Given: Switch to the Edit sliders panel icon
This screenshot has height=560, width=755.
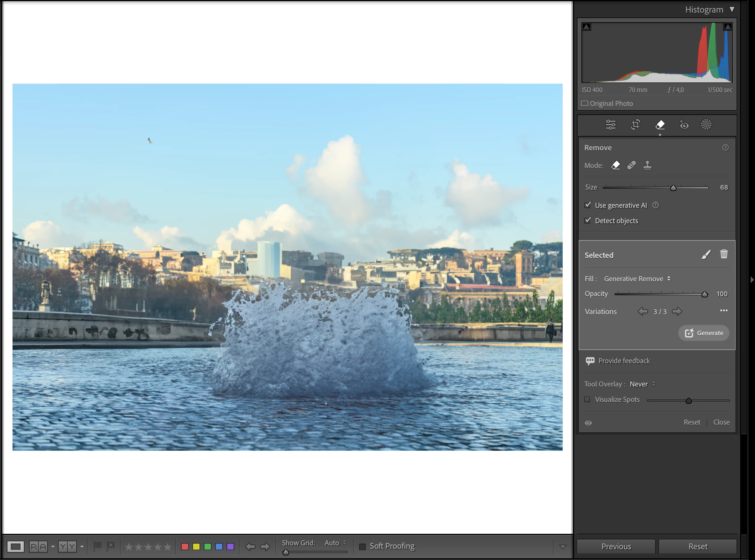Looking at the screenshot, I should click(x=611, y=125).
